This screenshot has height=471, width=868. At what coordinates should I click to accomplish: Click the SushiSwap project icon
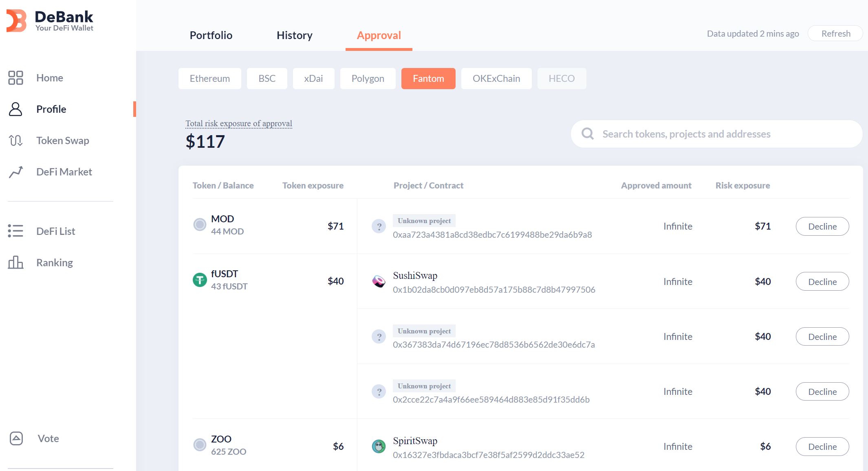[x=379, y=282]
